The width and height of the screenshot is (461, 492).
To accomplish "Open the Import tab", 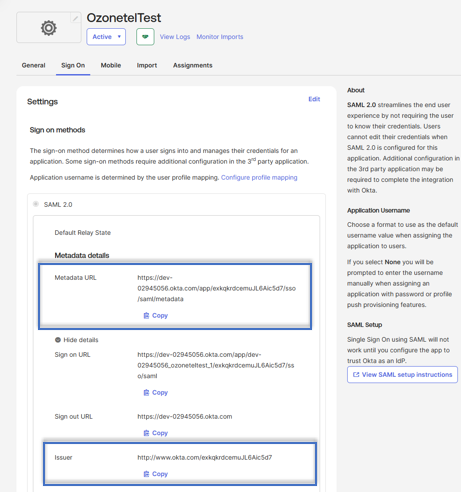I will click(x=147, y=65).
